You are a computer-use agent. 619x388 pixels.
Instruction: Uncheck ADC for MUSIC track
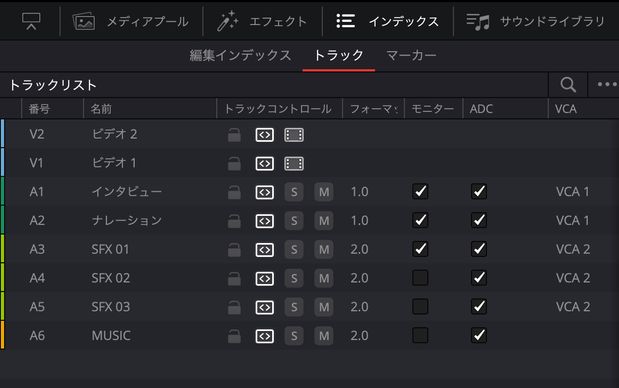pyautogui.click(x=479, y=336)
